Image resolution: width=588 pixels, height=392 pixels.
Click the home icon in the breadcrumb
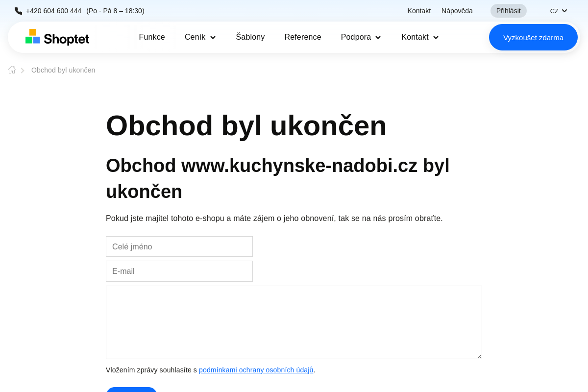pyautogui.click(x=11, y=70)
